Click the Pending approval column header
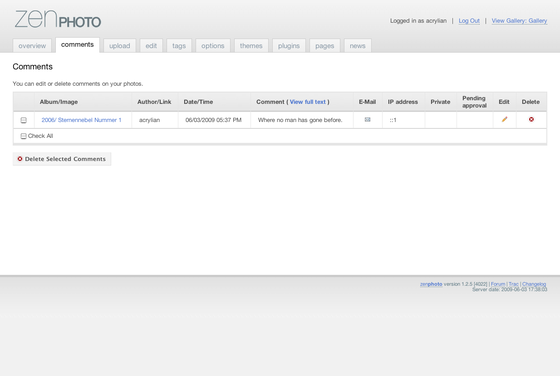The height and width of the screenshot is (376, 560). coord(474,102)
